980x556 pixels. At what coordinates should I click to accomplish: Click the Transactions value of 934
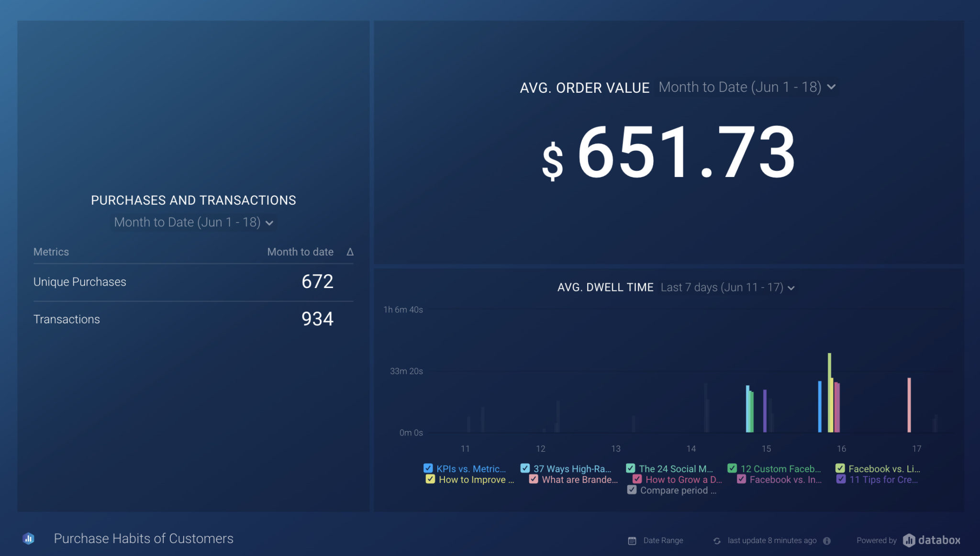317,319
